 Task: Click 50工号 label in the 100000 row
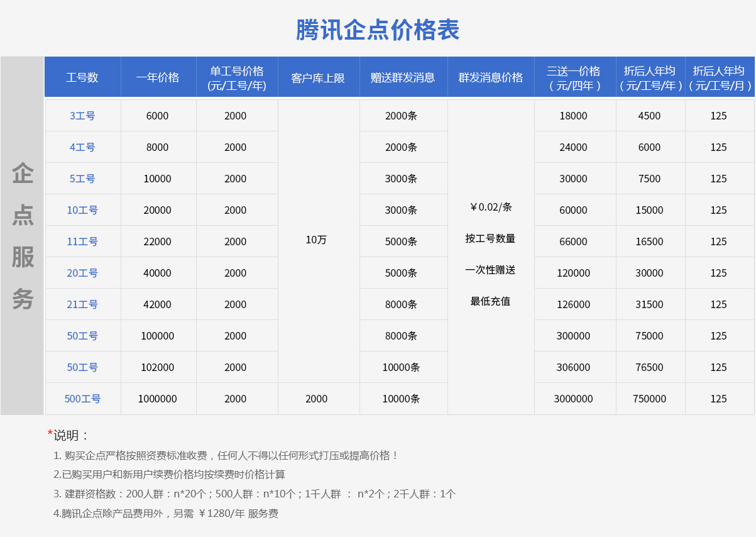tap(82, 336)
